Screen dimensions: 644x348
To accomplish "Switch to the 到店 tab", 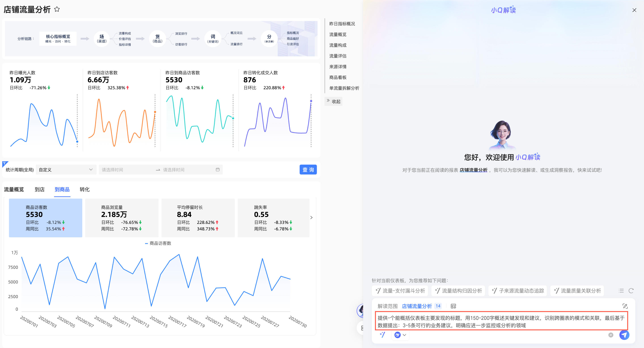I will (40, 189).
